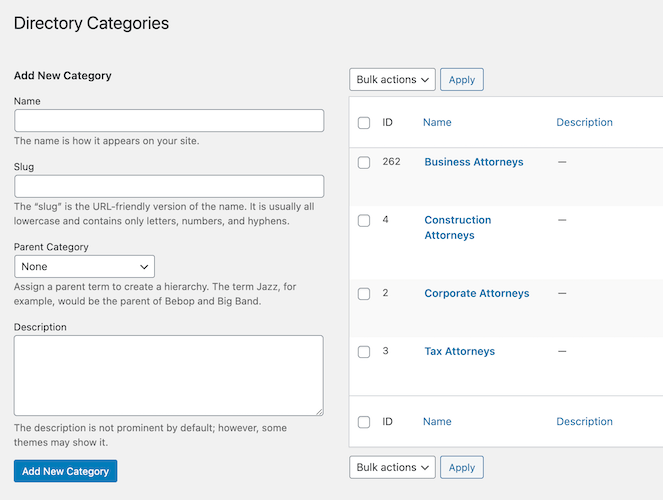Screen dimensions: 663x500
Task: Tick the select-all checkbox in table footer
Action: 364,422
